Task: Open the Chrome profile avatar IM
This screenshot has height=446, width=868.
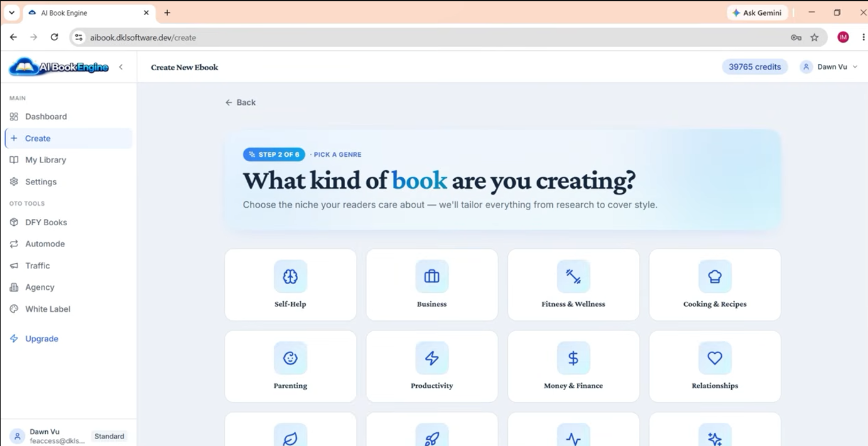Action: [x=843, y=38]
